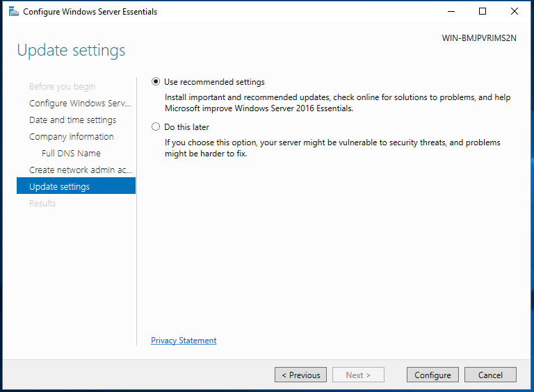Click the Update settings page heading

71,50
